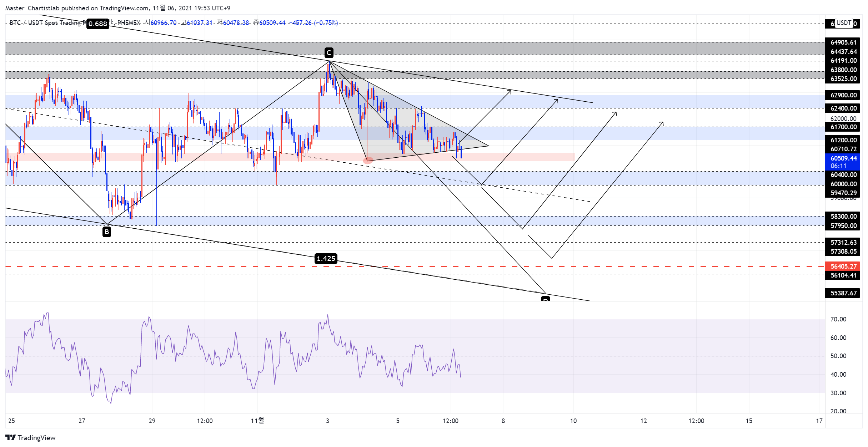Click the 61200.00 price level label

(843, 140)
